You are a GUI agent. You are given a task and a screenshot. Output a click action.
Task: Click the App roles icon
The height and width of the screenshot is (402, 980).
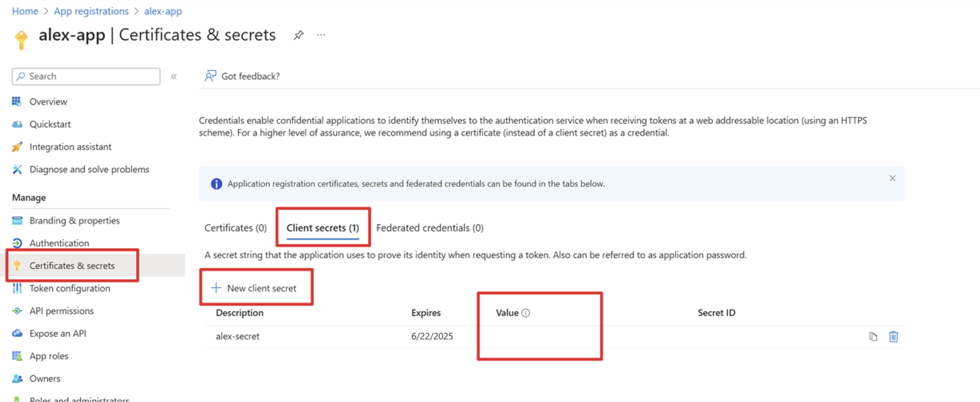pos(17,356)
